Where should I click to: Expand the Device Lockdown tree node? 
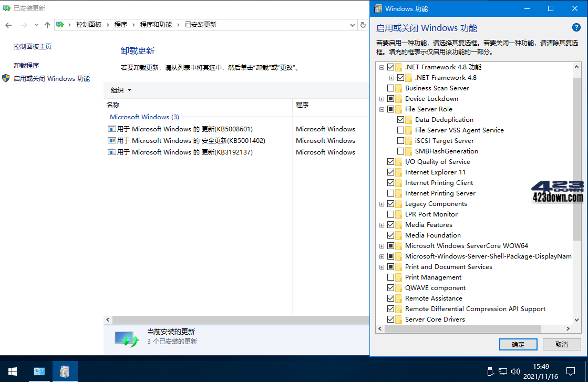(x=381, y=98)
